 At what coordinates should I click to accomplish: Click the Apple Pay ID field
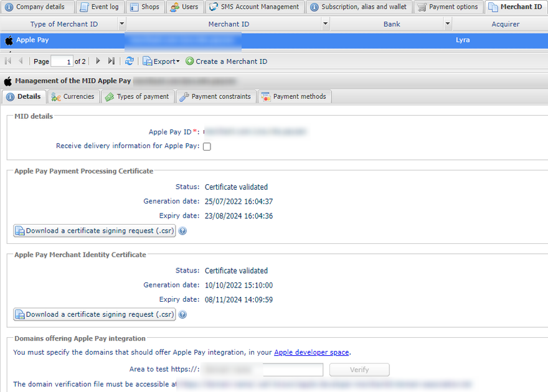tap(255, 131)
